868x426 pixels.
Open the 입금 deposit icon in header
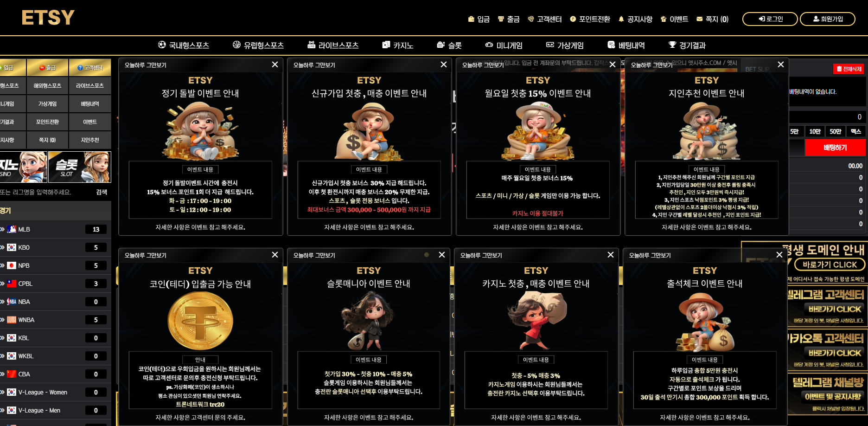[479, 19]
